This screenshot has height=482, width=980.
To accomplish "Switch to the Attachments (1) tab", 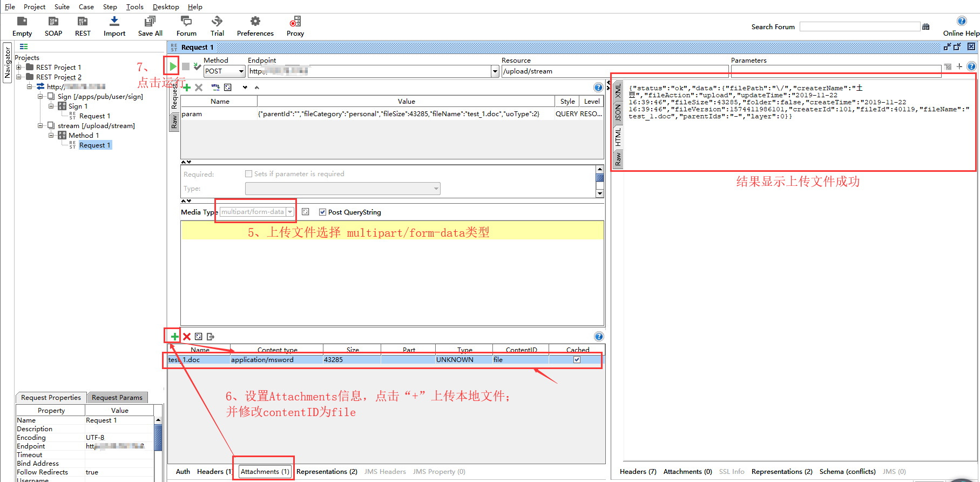I will 265,472.
